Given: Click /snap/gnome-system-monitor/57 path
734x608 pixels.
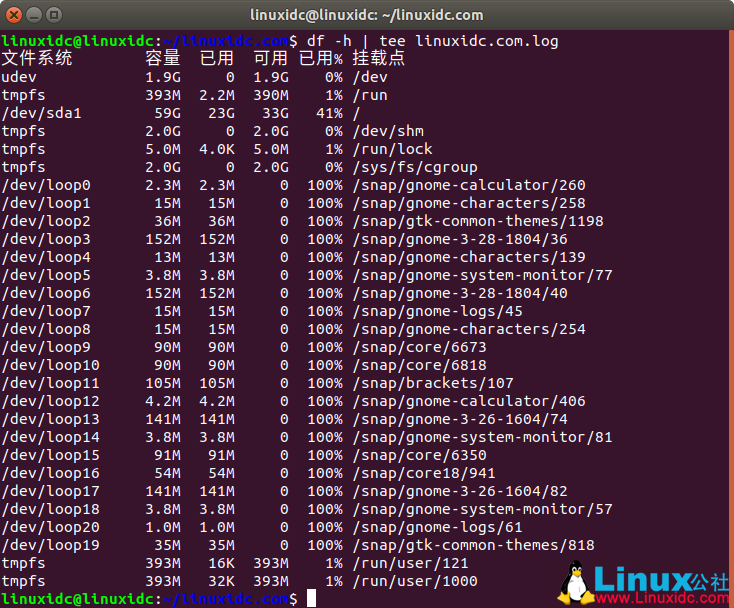Looking at the screenshot, I should [483, 509].
